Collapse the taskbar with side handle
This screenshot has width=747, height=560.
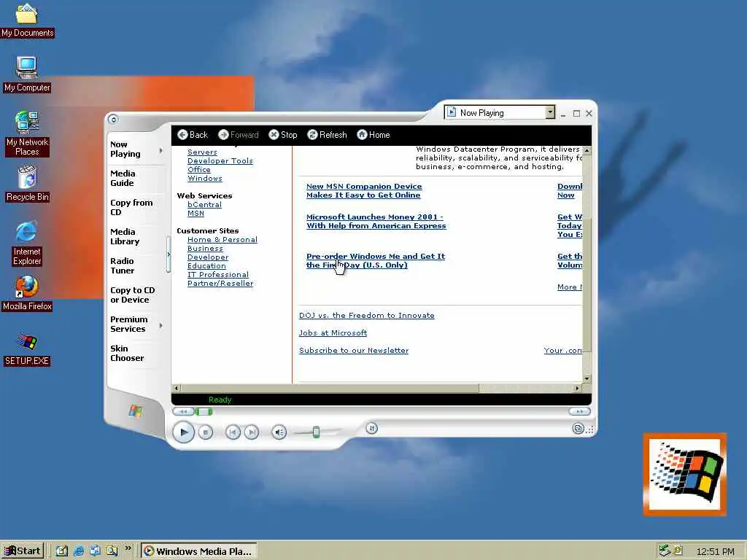(x=169, y=254)
